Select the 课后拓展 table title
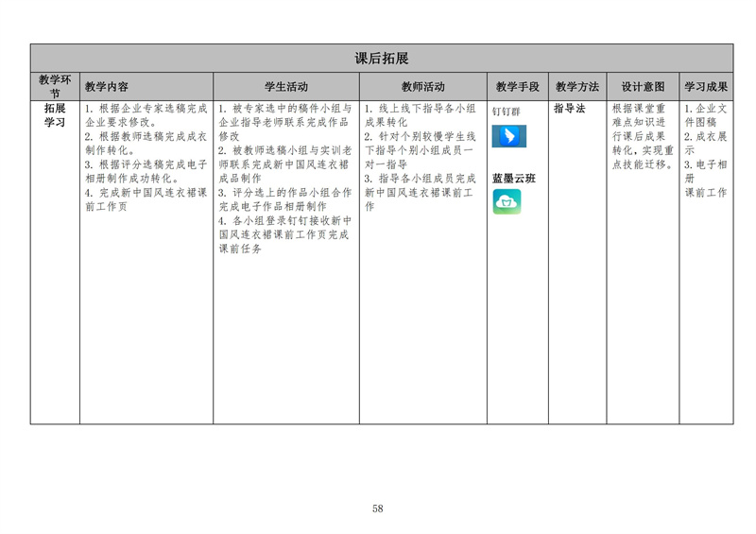756x534 pixels. (x=382, y=59)
